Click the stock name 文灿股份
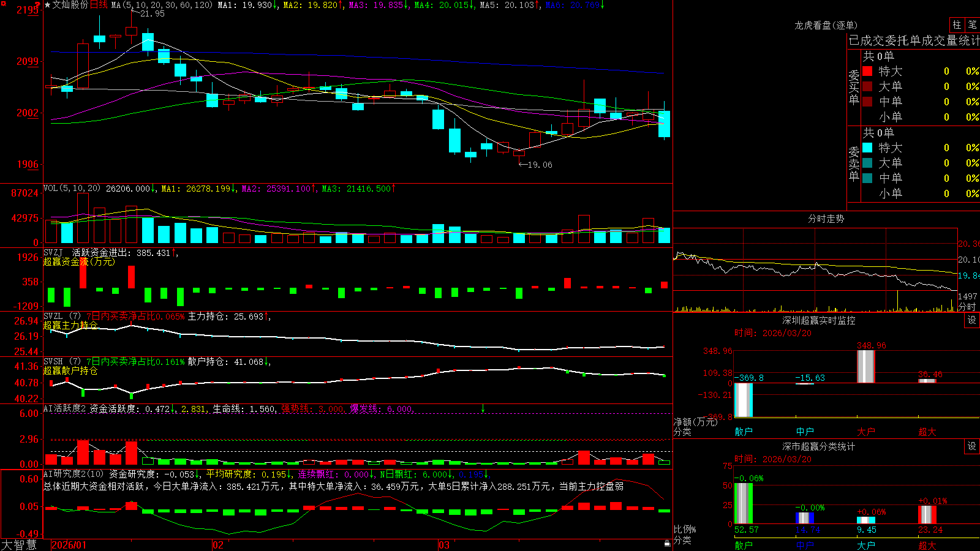The image size is (980, 551). [70, 5]
